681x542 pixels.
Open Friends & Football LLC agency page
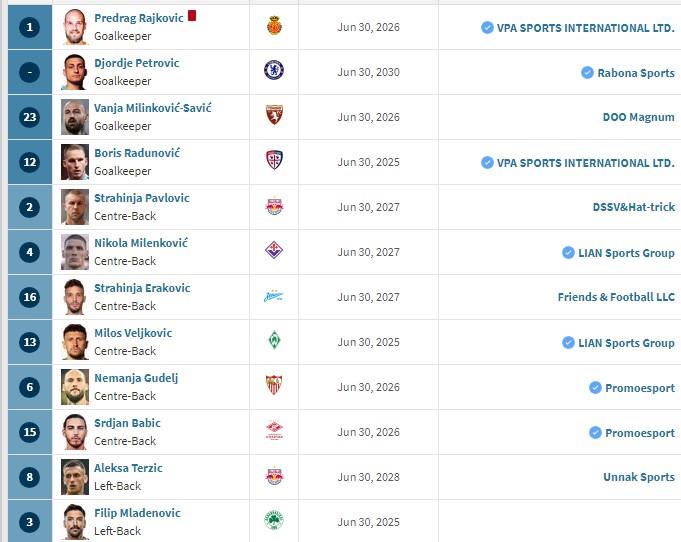[x=616, y=297]
